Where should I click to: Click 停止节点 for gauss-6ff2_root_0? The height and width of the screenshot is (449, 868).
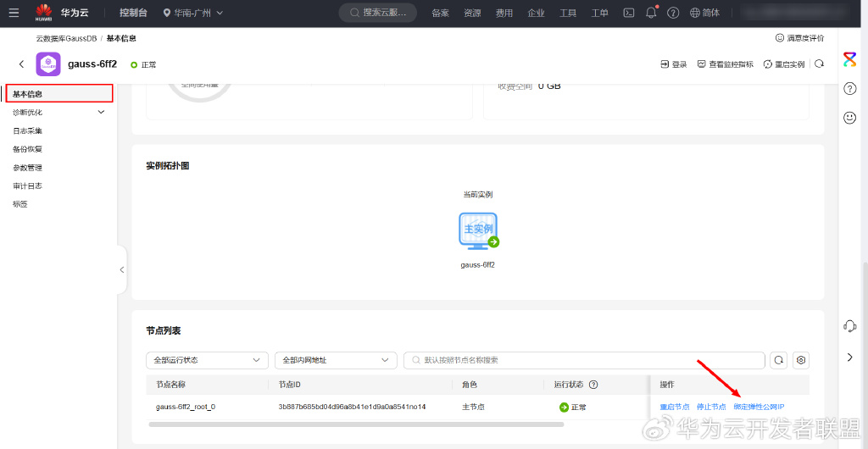pyautogui.click(x=711, y=407)
